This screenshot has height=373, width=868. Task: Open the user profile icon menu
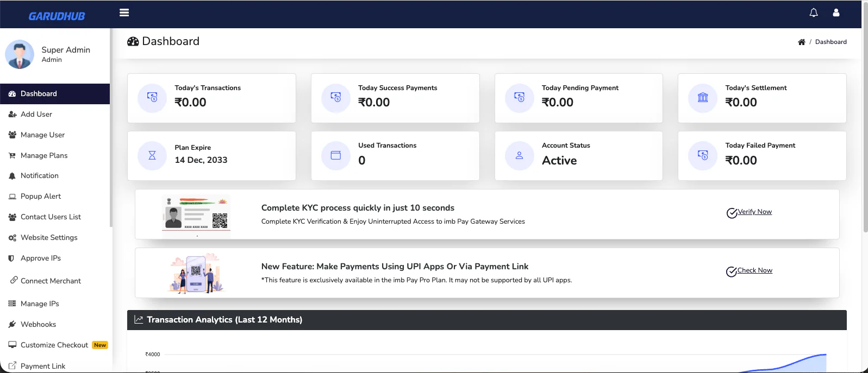tap(836, 12)
